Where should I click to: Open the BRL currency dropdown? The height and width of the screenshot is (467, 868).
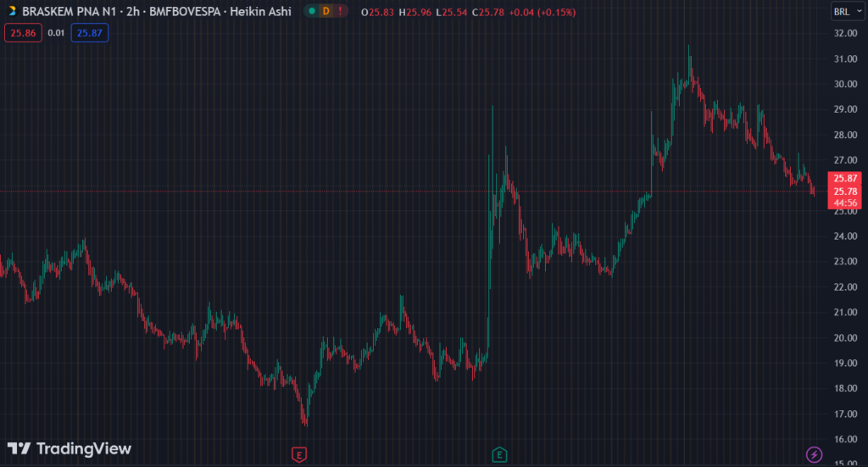pos(848,12)
